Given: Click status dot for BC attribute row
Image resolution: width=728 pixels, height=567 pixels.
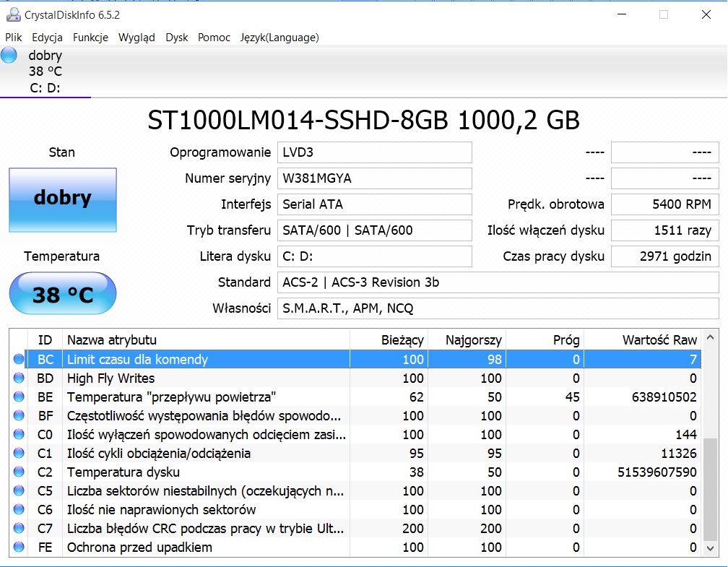Looking at the screenshot, I should pyautogui.click(x=19, y=359).
